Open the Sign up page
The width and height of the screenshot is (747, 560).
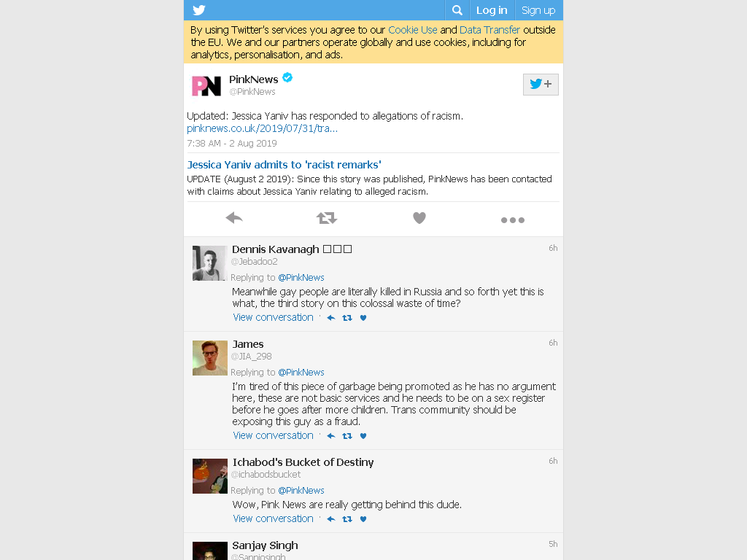click(x=538, y=10)
